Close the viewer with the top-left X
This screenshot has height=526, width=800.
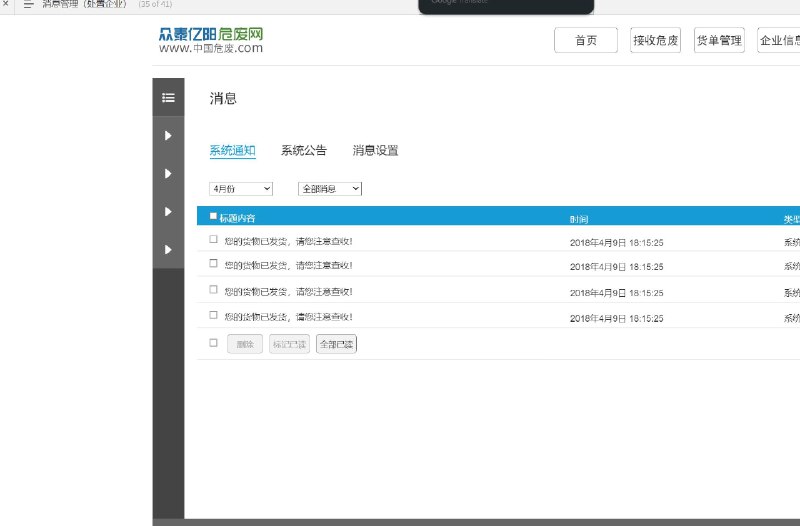tap(6, 3)
